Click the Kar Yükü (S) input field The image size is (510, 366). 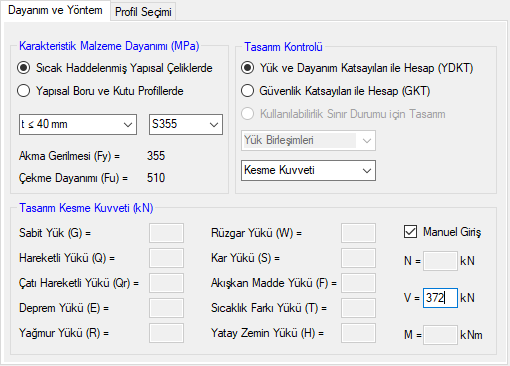[x=358, y=258]
